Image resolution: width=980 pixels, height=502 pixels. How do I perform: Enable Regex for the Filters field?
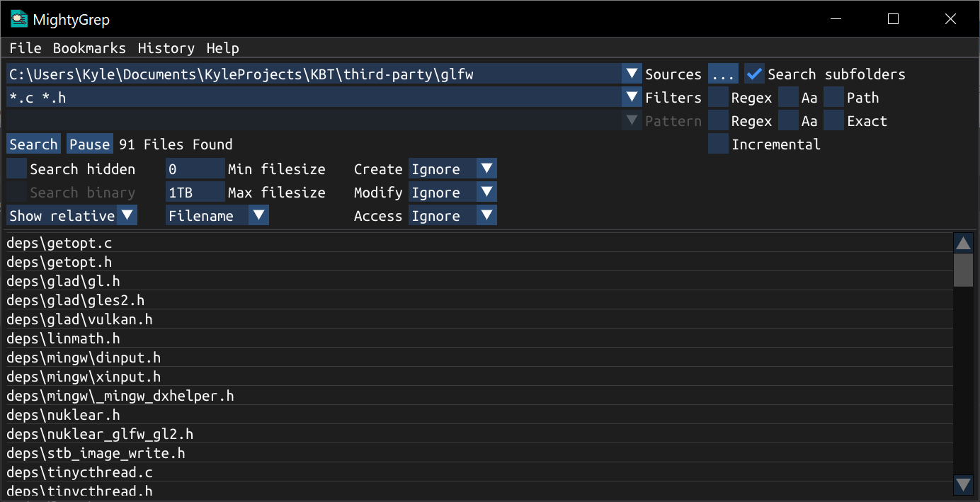pyautogui.click(x=717, y=97)
